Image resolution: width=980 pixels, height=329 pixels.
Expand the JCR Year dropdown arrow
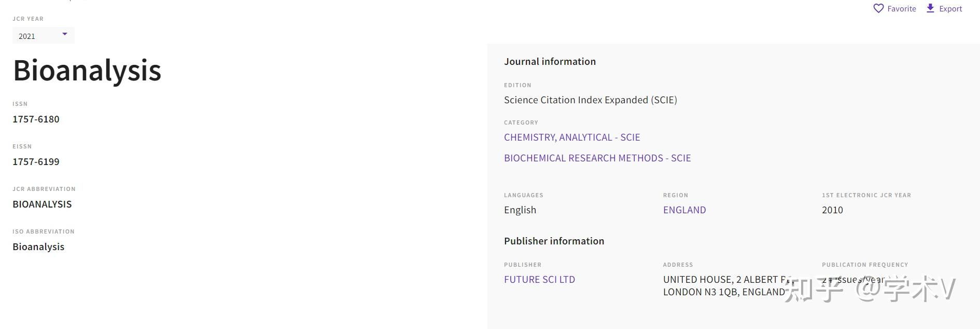[65, 34]
